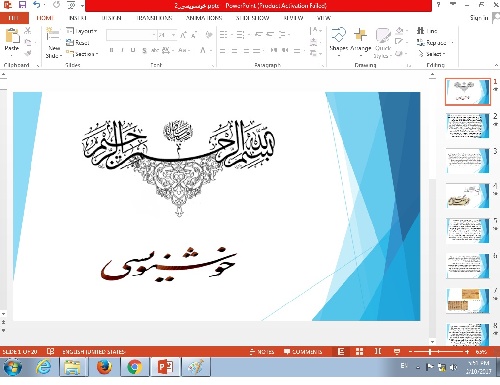The width and height of the screenshot is (500, 385).
Task: Switch to the SLIDE SHOW tab
Action: point(252,18)
